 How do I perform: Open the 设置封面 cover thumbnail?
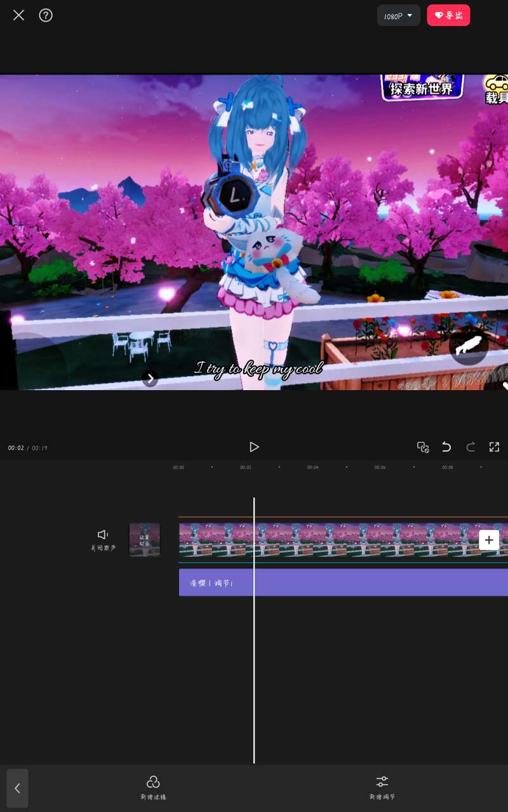pyautogui.click(x=145, y=540)
